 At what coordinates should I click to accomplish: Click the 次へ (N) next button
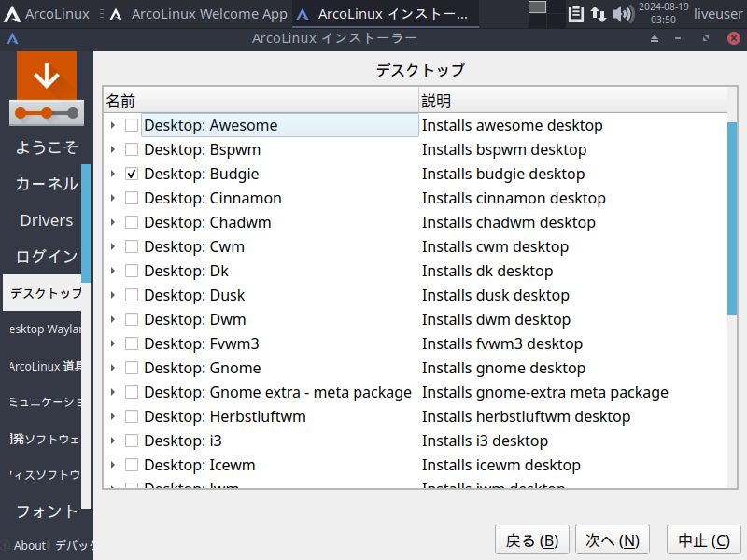tap(613, 540)
